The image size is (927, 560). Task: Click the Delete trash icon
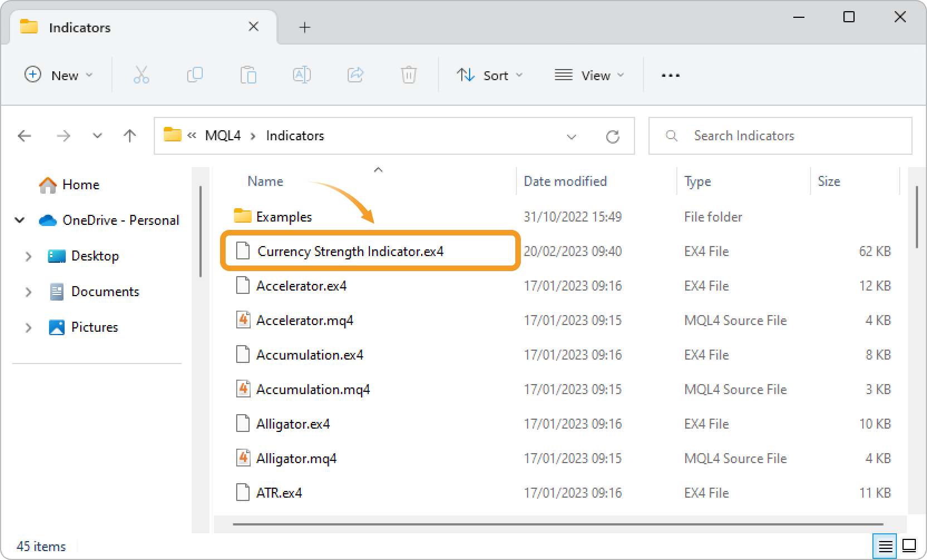pyautogui.click(x=409, y=75)
